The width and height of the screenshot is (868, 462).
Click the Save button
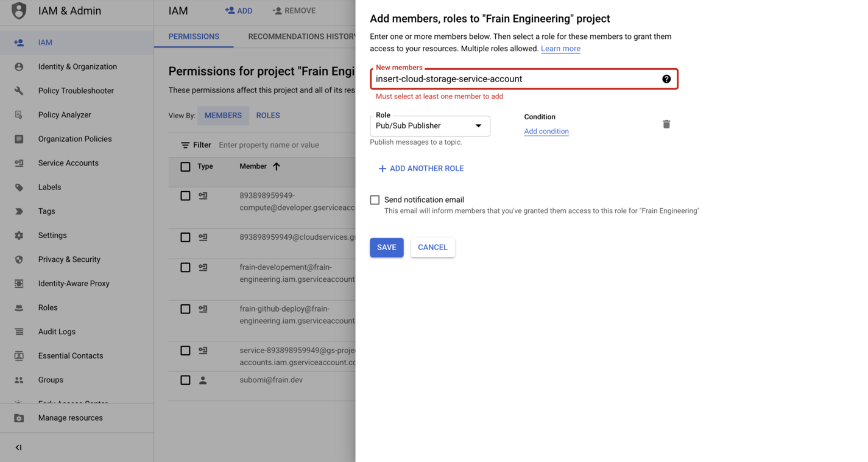coord(386,248)
